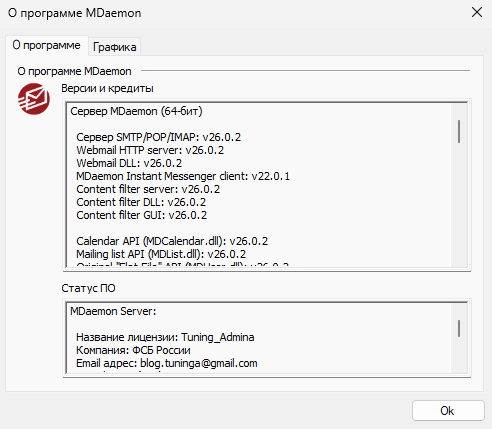492x429 pixels.
Task: Click the software status scrollbar thumb
Action: coord(459,329)
